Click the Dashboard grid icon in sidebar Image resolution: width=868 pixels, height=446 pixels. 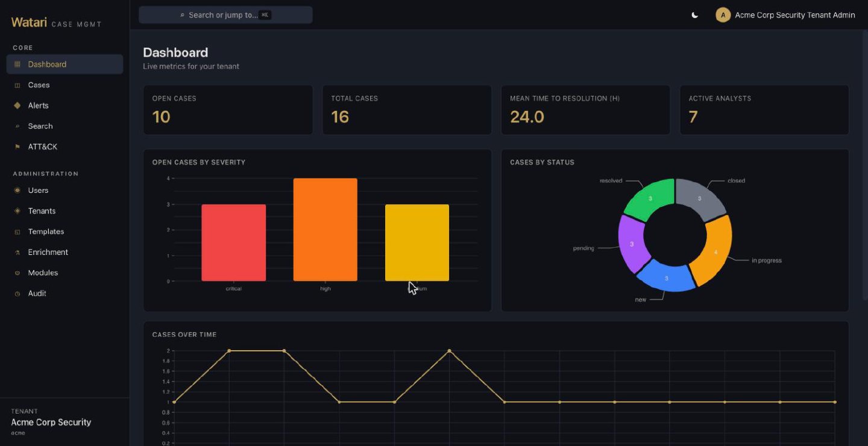pyautogui.click(x=17, y=64)
